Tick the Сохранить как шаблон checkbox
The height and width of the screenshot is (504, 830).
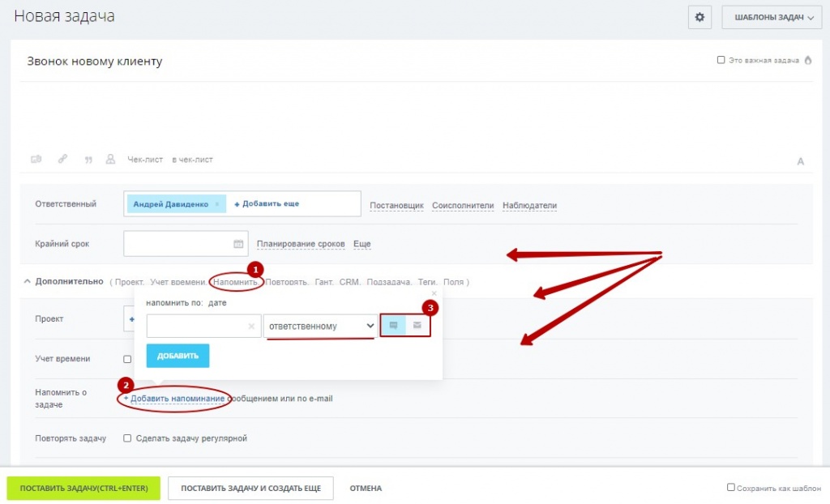pyautogui.click(x=730, y=487)
